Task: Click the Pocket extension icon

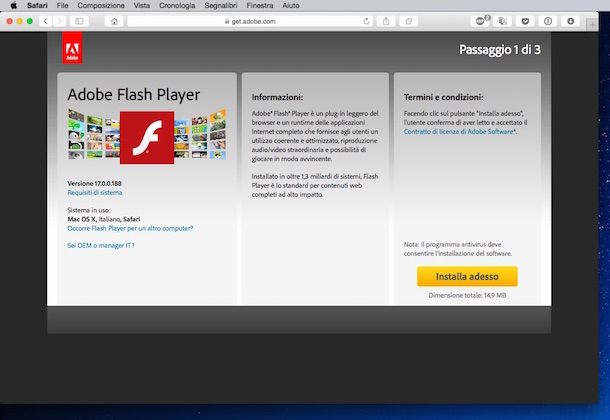Action: click(x=525, y=21)
